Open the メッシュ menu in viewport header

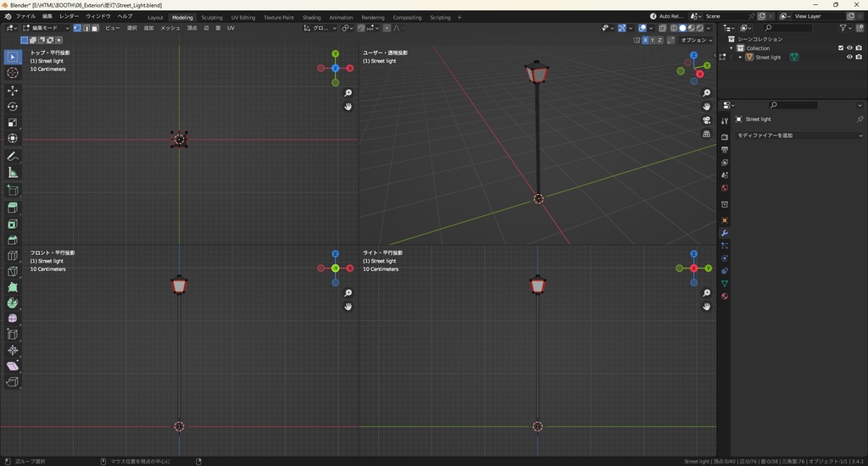tap(170, 28)
